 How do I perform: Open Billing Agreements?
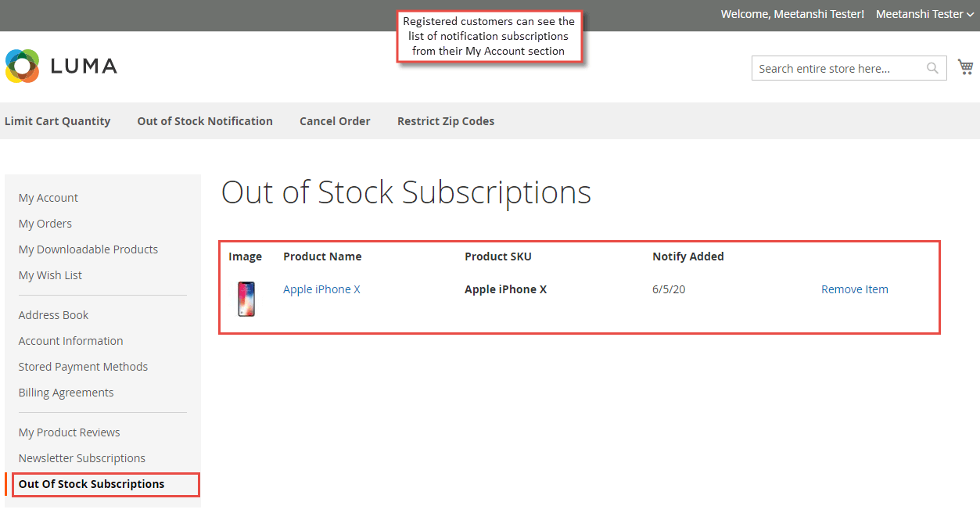tap(66, 393)
